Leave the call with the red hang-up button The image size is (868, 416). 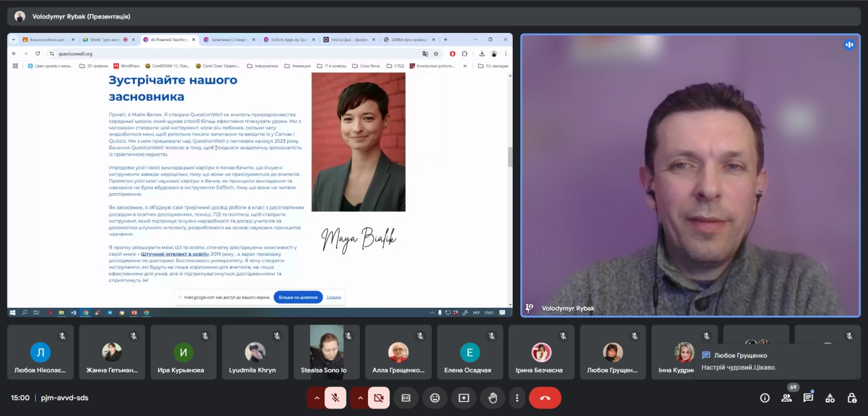coord(545,398)
